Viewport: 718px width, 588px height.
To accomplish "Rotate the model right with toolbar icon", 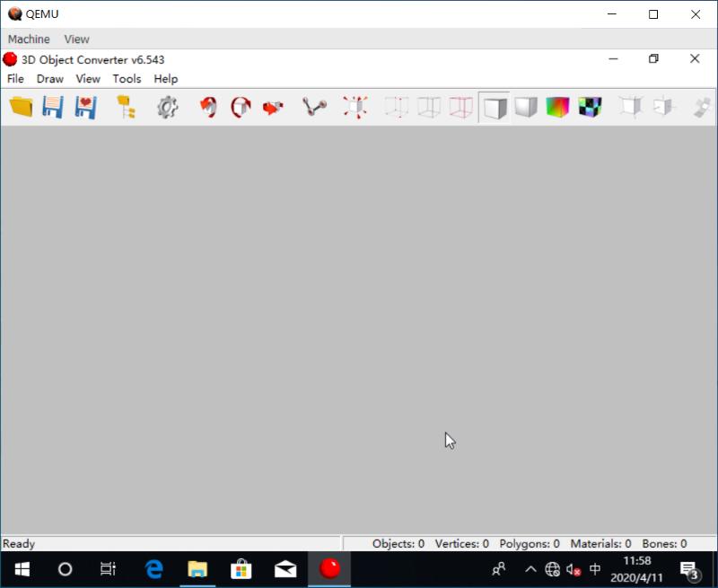I will pyautogui.click(x=242, y=107).
